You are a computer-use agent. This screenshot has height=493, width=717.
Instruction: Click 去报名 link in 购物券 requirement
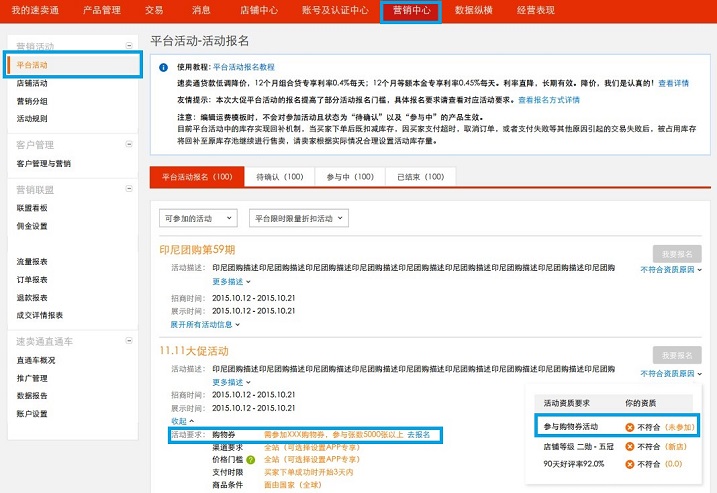pyautogui.click(x=419, y=434)
